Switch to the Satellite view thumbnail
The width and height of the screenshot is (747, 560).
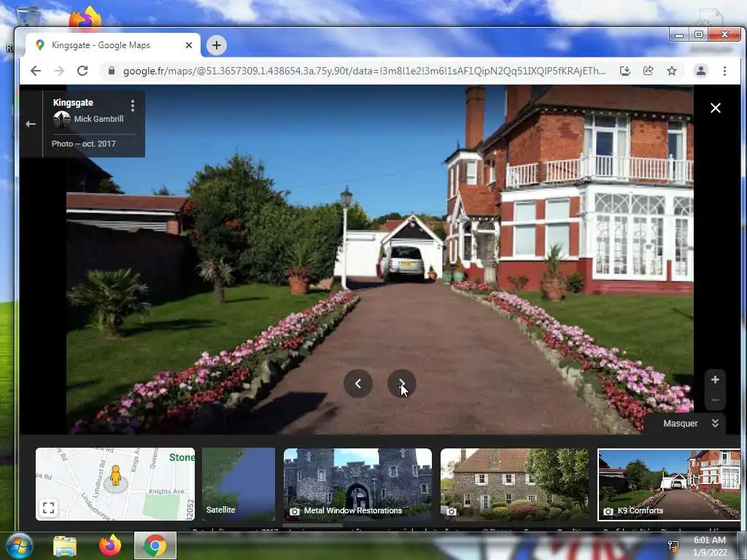pos(239,484)
